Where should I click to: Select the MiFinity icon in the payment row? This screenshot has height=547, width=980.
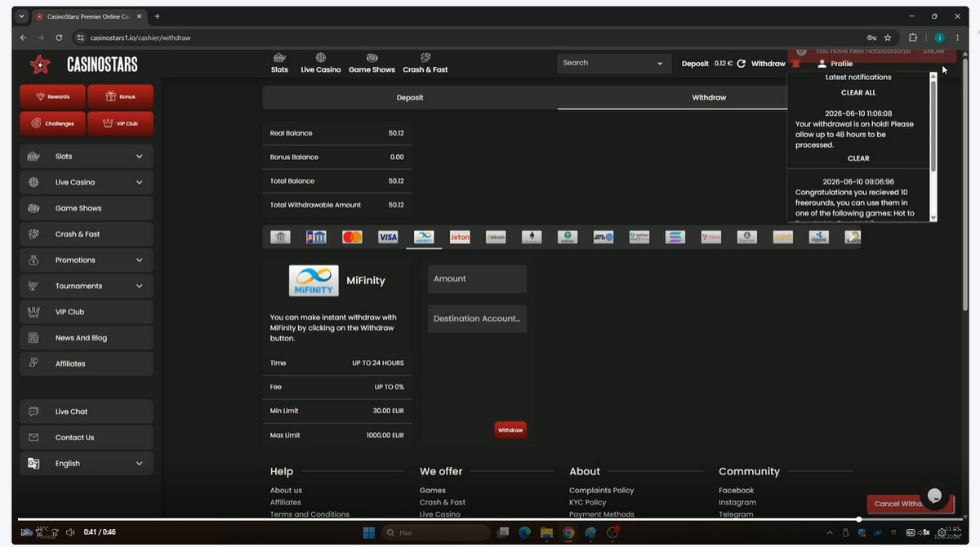coord(424,237)
